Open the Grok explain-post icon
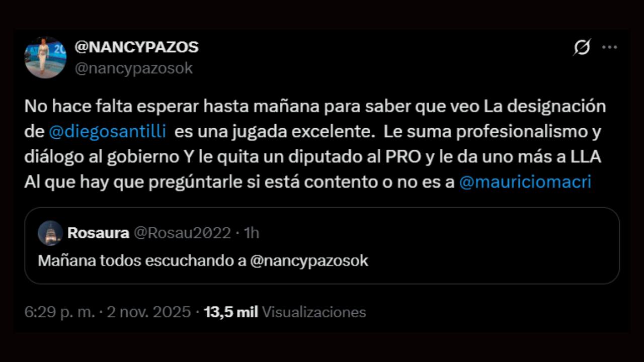The image size is (644, 362). pos(582,47)
